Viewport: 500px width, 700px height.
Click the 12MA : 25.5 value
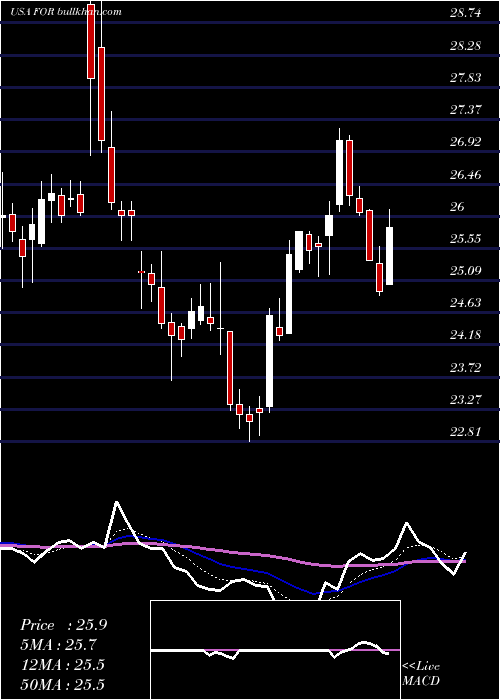62,665
